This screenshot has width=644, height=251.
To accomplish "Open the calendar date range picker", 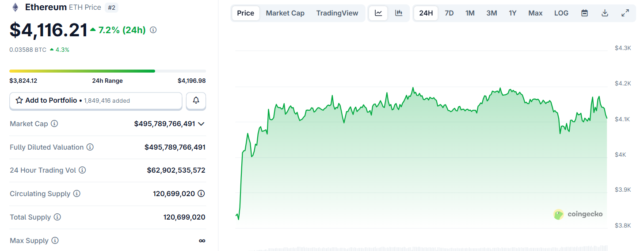I will pyautogui.click(x=584, y=13).
